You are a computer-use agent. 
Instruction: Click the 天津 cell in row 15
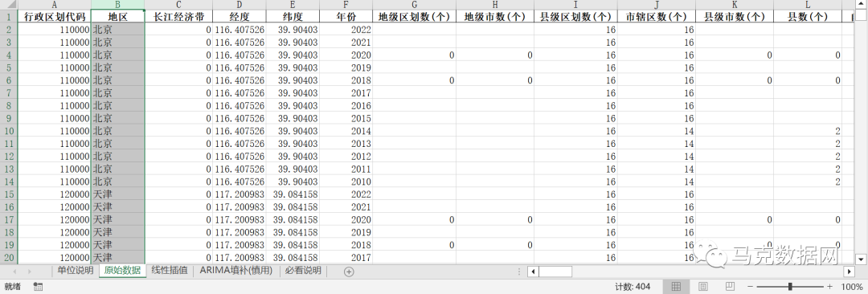[118, 194]
